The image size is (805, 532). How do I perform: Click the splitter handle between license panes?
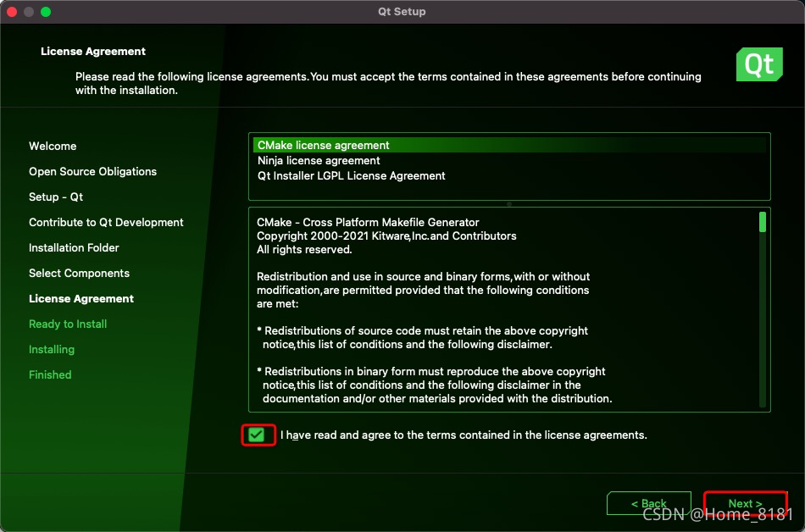[x=508, y=203]
